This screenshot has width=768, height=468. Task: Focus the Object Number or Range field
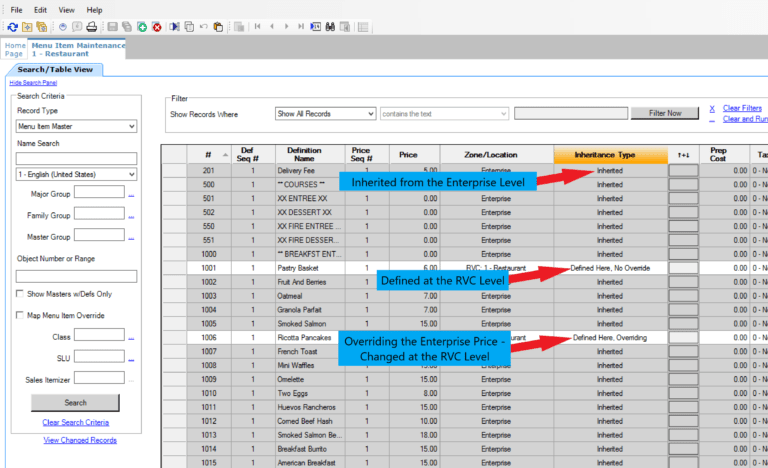[x=76, y=276]
